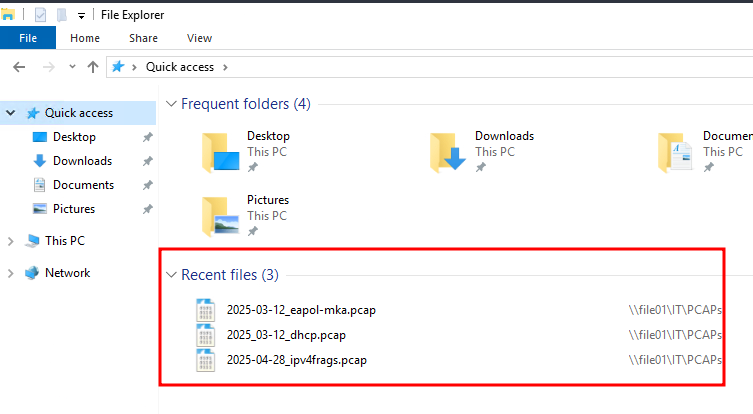Screen dimensions: 753x414
Task: Click the Up directory arrow
Action: click(93, 67)
